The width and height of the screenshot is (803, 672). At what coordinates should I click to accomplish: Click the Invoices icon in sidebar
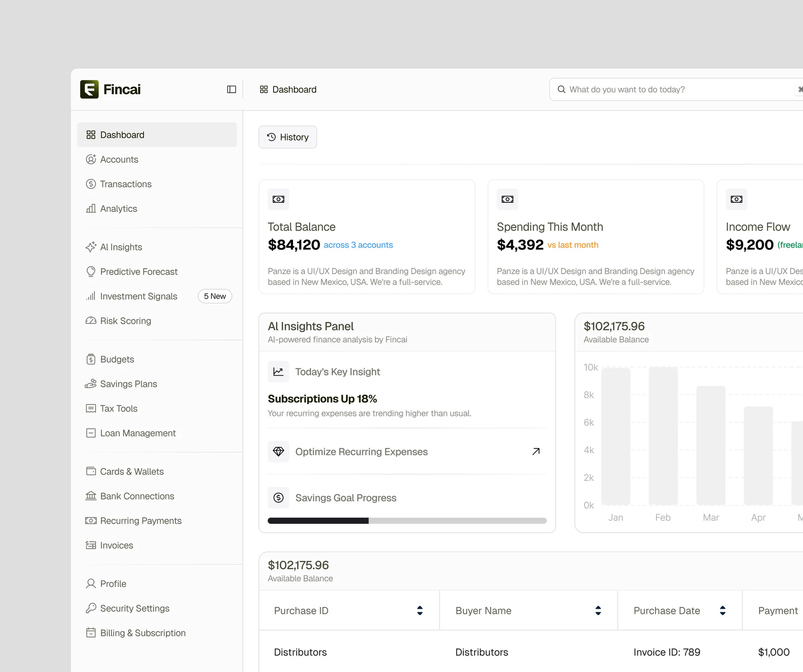pyautogui.click(x=91, y=545)
